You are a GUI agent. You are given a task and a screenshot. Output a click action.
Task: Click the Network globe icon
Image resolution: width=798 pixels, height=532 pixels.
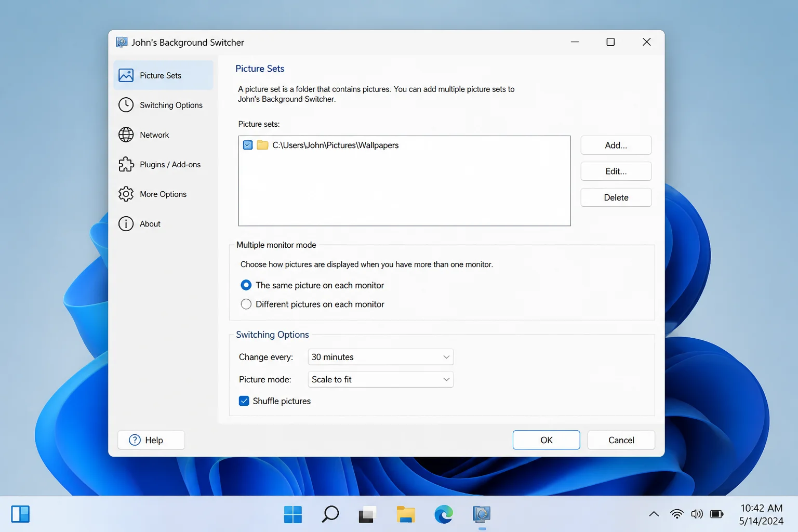coord(126,135)
